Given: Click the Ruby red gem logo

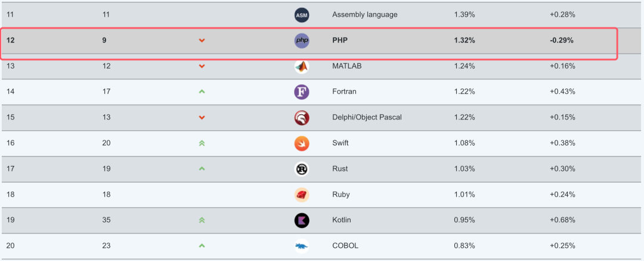Looking at the screenshot, I should coord(302,195).
